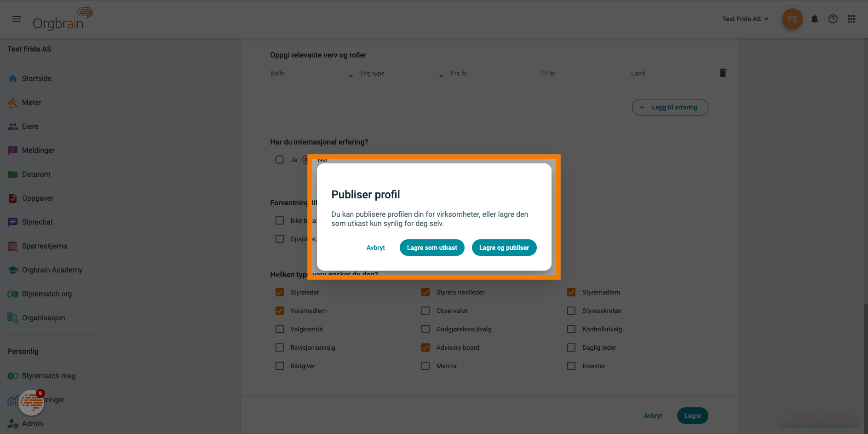Click Lagre og publiser button
Viewport: 868px width, 434px height.
pyautogui.click(x=504, y=248)
